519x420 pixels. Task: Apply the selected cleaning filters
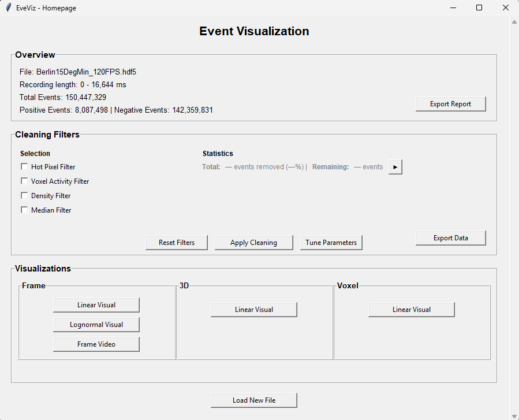(254, 242)
